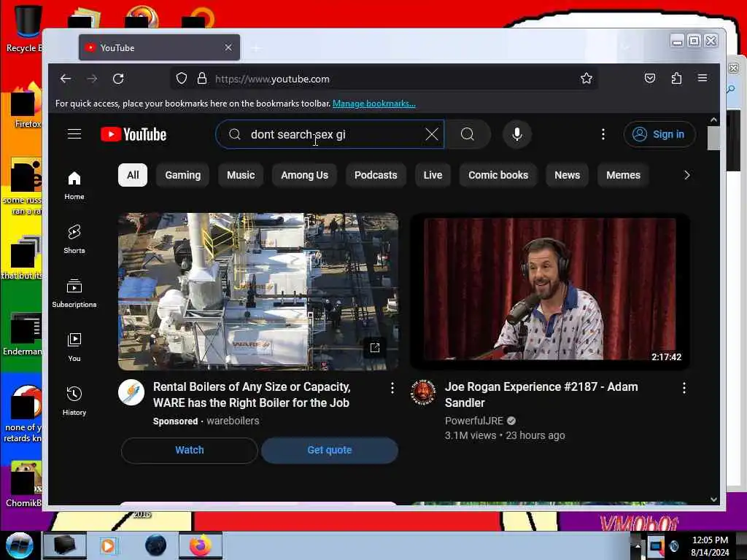The height and width of the screenshot is (560, 747).
Task: Open Shorts in the sidebar
Action: point(74,239)
